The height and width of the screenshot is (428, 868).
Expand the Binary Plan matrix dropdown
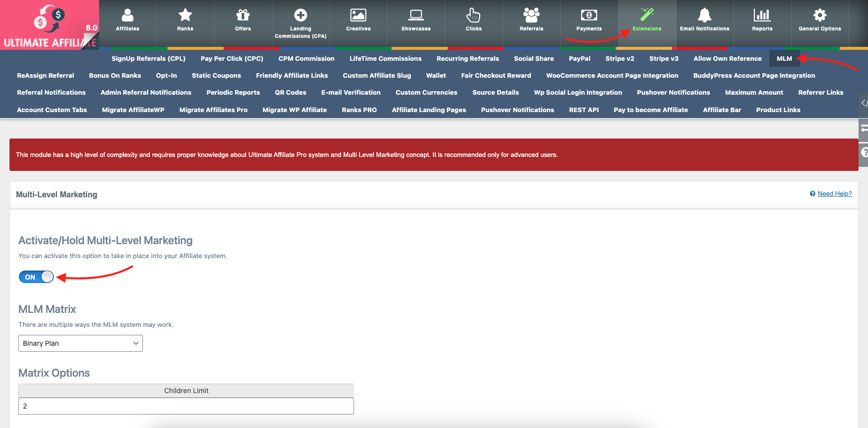[x=81, y=343]
